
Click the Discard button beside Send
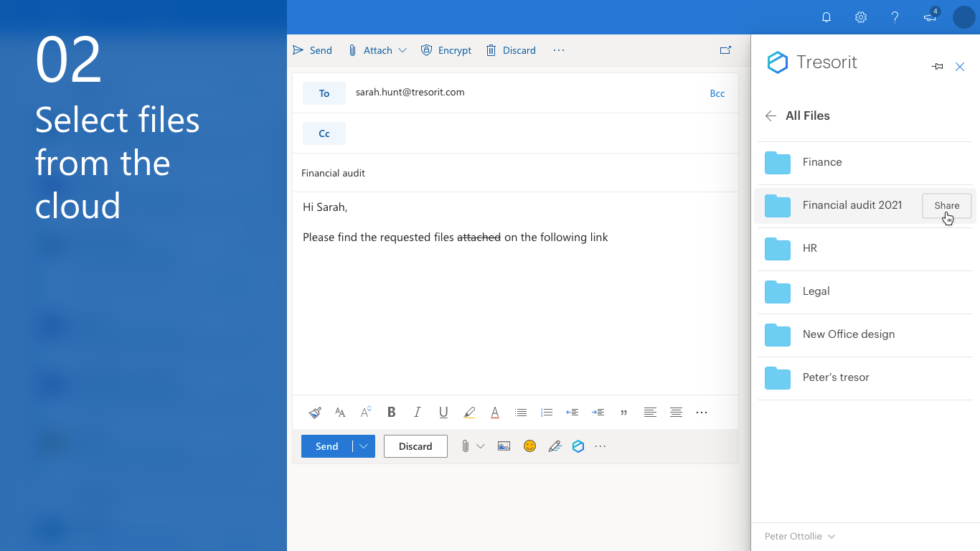pos(415,446)
